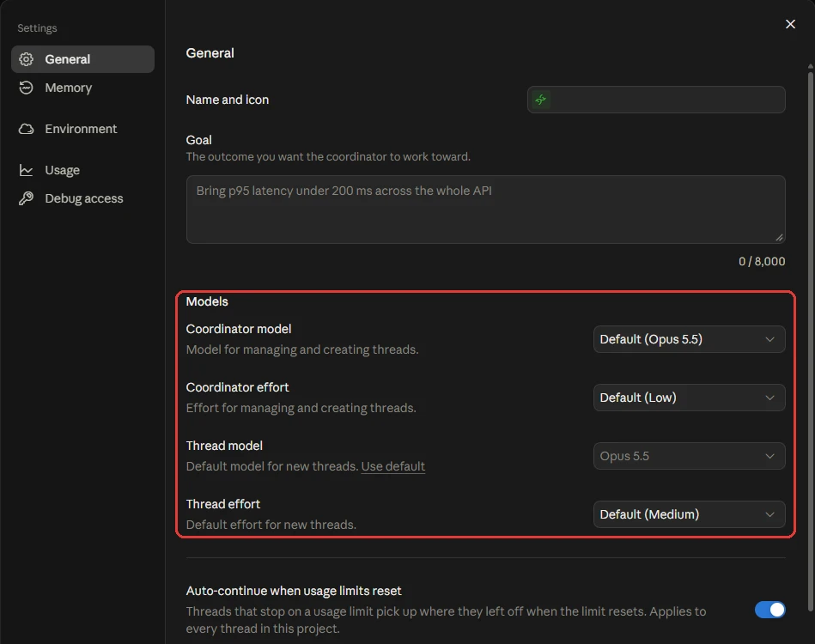The width and height of the screenshot is (815, 644).
Task: Click the Environment cloud icon
Action: 26,129
